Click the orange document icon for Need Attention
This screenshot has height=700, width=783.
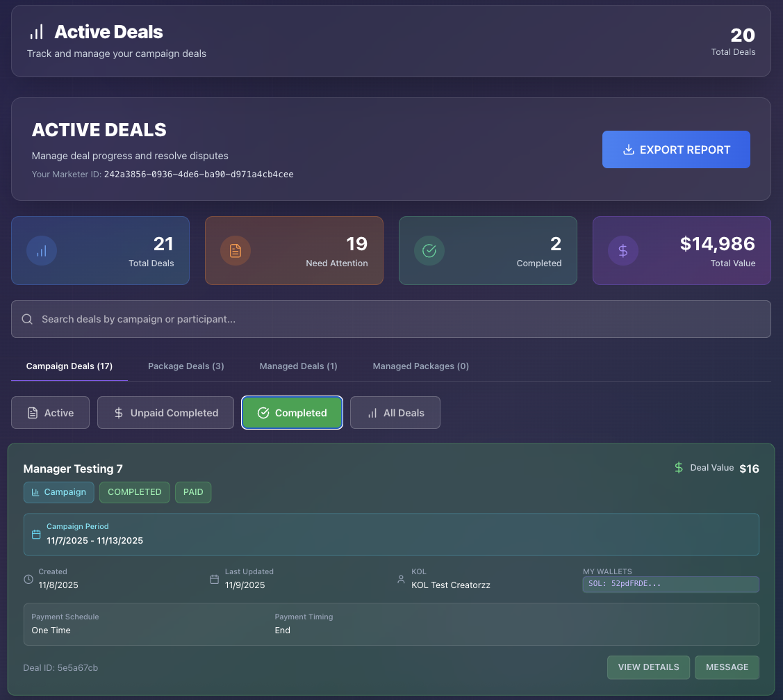[236, 250]
